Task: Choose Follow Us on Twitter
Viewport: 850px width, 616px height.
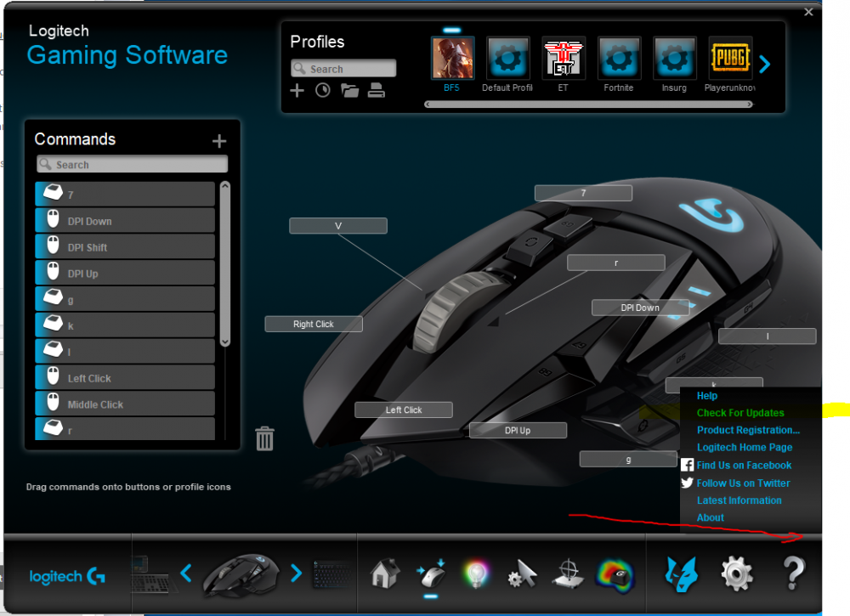Action: [x=743, y=483]
